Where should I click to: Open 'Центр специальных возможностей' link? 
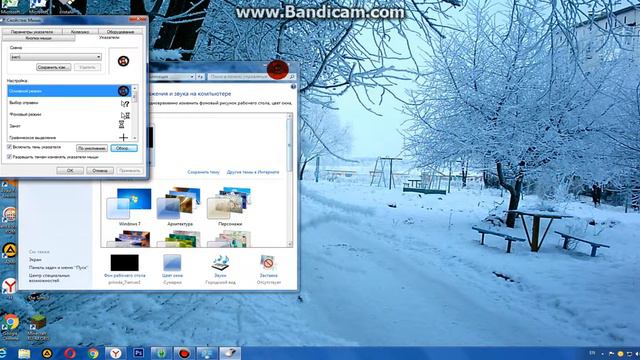tap(49, 278)
